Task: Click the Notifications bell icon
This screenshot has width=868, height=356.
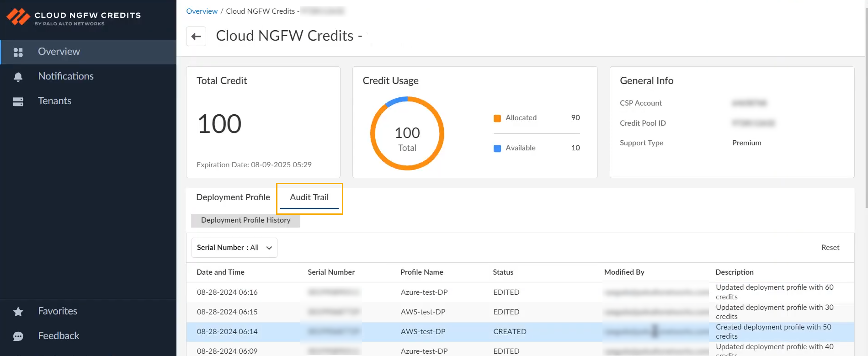Action: coord(18,77)
